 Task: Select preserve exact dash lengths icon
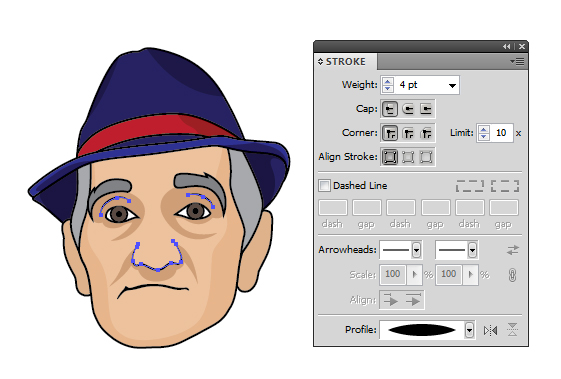pos(470,186)
